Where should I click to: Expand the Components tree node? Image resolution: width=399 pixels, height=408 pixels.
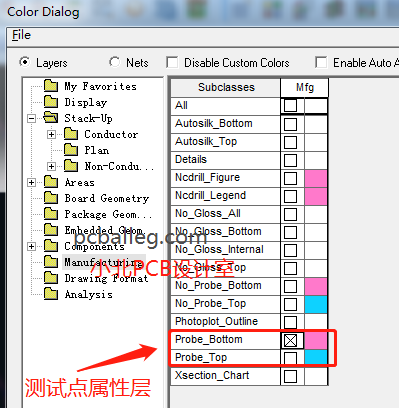pyautogui.click(x=32, y=246)
